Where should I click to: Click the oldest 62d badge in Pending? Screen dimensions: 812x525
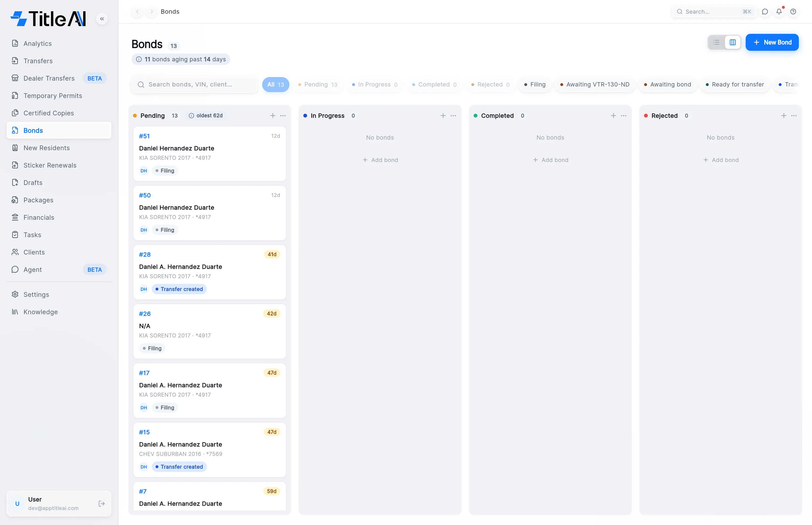click(x=206, y=116)
